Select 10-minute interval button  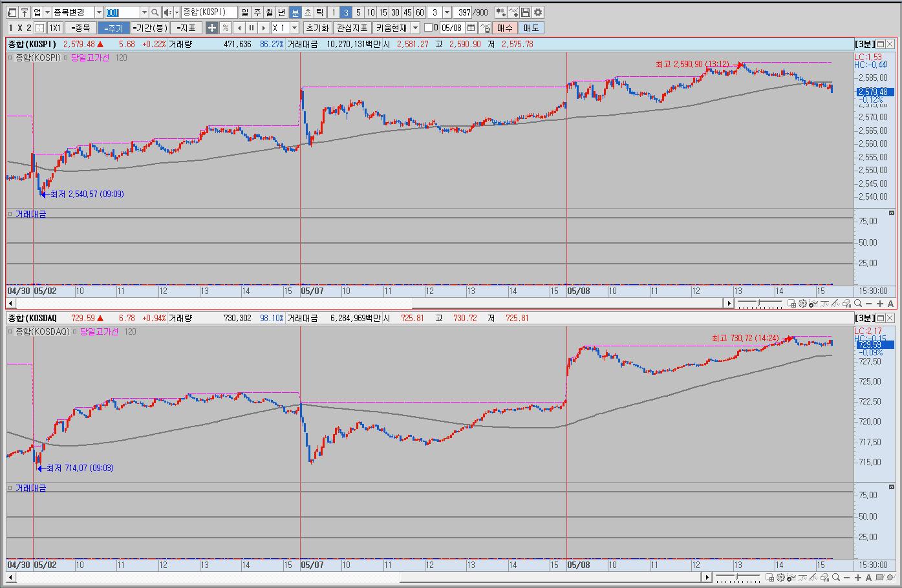point(370,12)
